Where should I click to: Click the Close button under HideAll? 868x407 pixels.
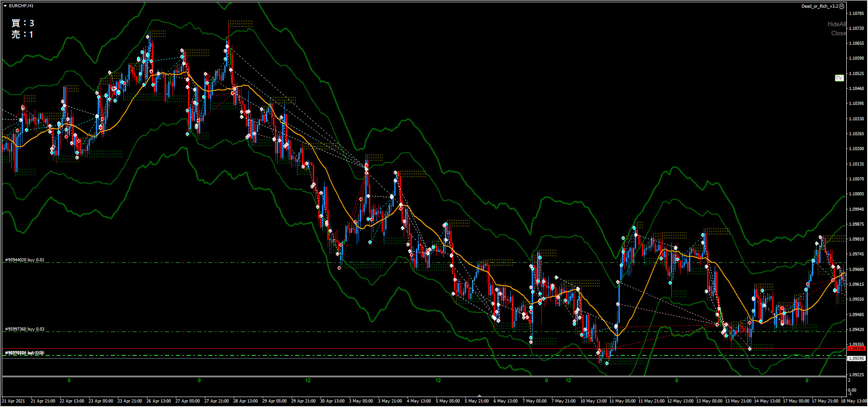(x=838, y=33)
